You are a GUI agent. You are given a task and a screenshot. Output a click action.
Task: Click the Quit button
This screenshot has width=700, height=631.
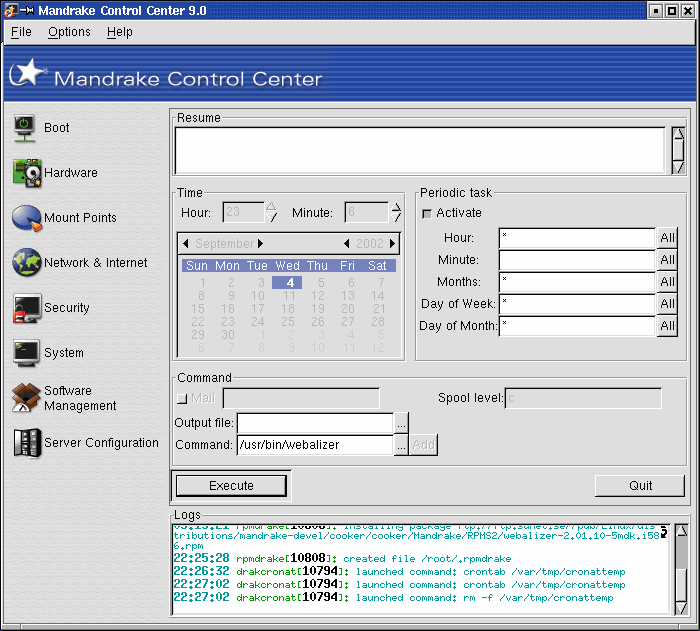tap(640, 485)
